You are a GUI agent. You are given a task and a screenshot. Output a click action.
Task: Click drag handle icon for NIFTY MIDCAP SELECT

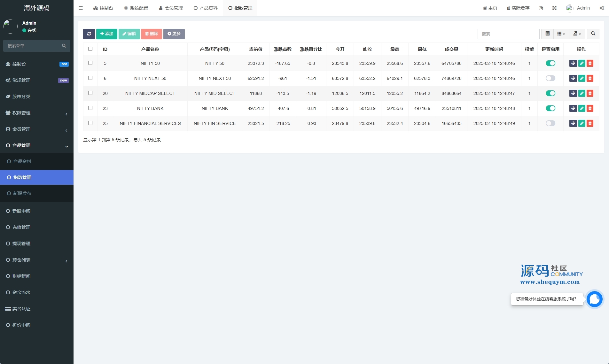[573, 93]
